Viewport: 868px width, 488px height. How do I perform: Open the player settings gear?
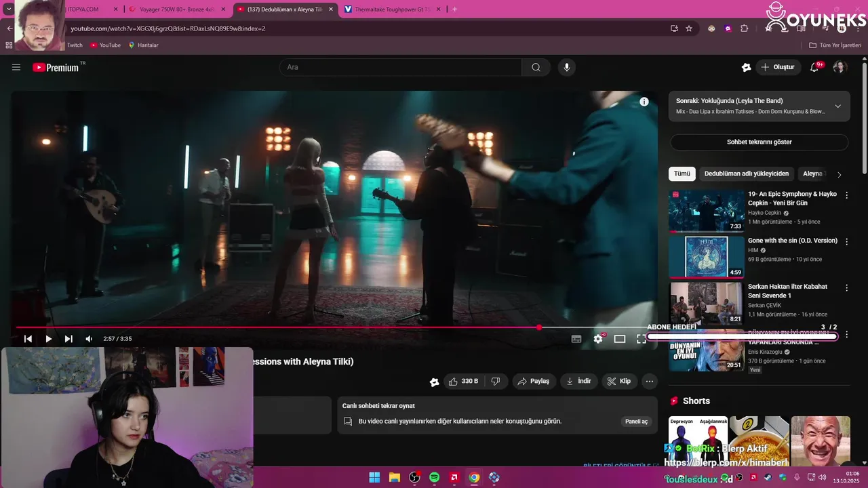598,339
